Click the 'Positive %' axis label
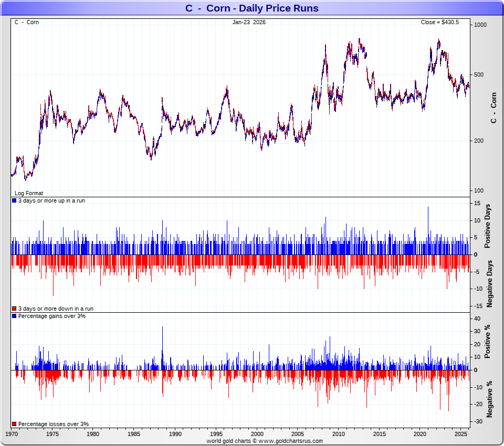The width and height of the screenshot is (504, 446). coord(488,341)
